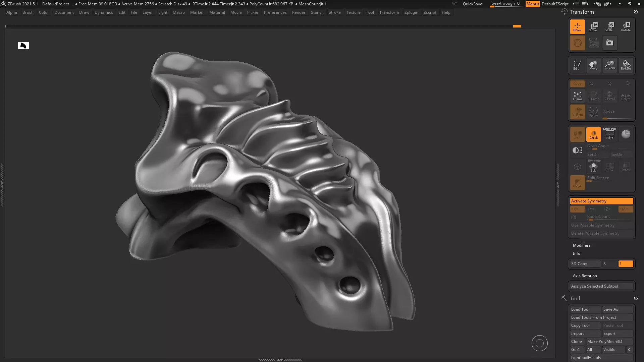644x362 pixels.
Task: Toggle Transp transparency icon
Action: (x=626, y=167)
